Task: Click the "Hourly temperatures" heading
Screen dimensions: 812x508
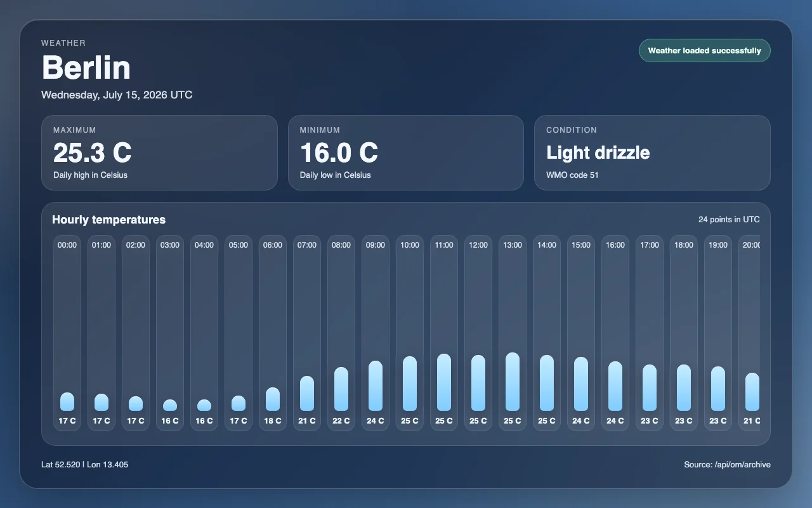Action: coord(108,220)
